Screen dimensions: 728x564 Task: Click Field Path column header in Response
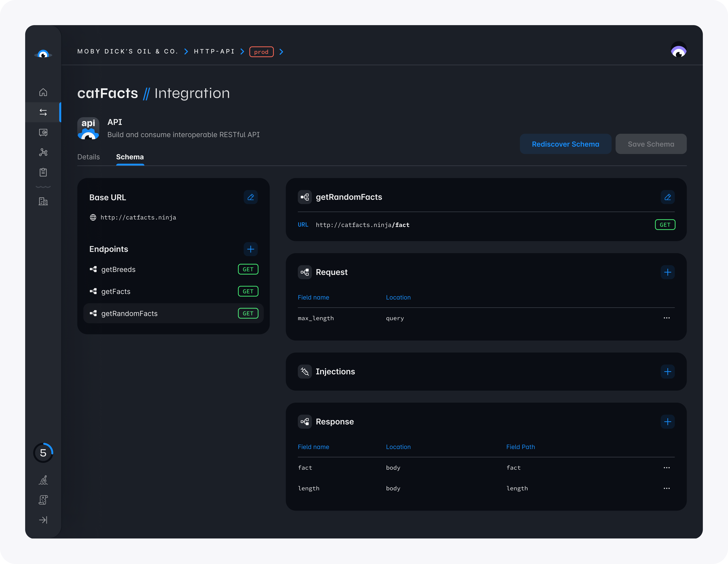pos(520,447)
